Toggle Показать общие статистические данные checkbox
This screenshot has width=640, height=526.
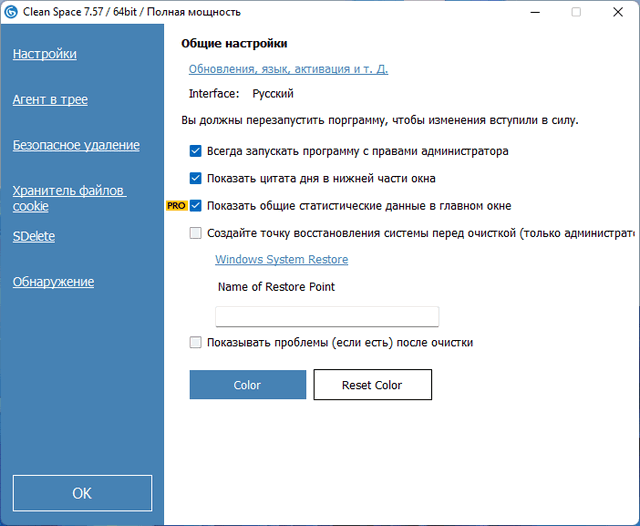pos(196,206)
